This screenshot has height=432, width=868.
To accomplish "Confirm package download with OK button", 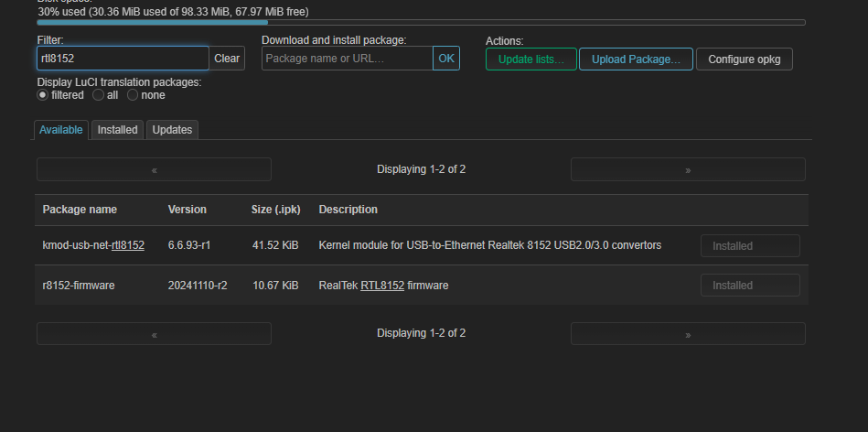I will [x=446, y=59].
